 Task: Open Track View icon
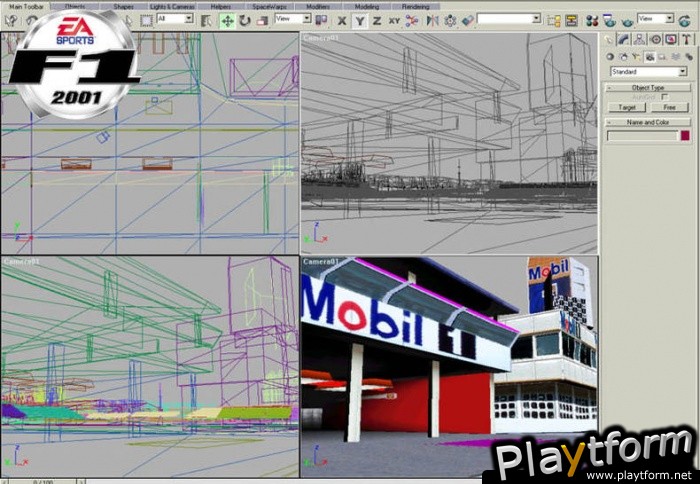554,21
